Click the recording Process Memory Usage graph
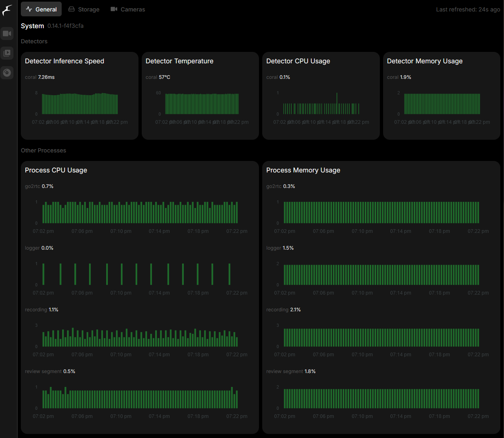 pyautogui.click(x=381, y=337)
